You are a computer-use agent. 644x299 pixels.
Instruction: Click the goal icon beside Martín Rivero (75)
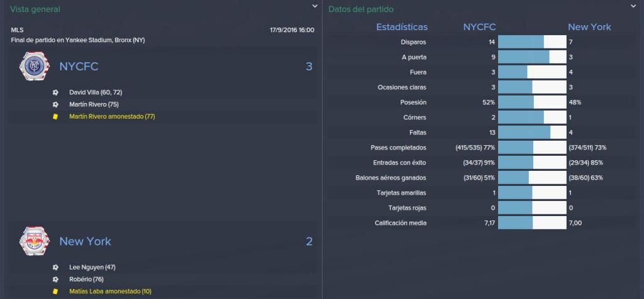[x=55, y=105]
